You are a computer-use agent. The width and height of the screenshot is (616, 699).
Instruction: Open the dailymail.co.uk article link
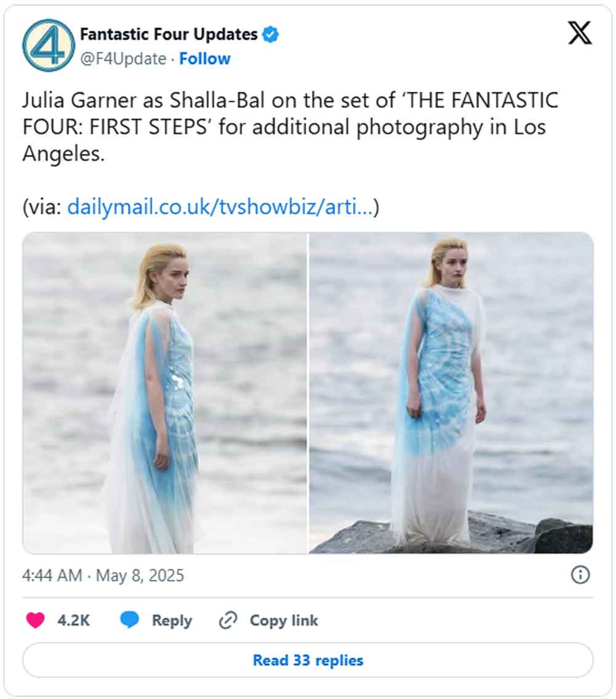[x=220, y=207]
